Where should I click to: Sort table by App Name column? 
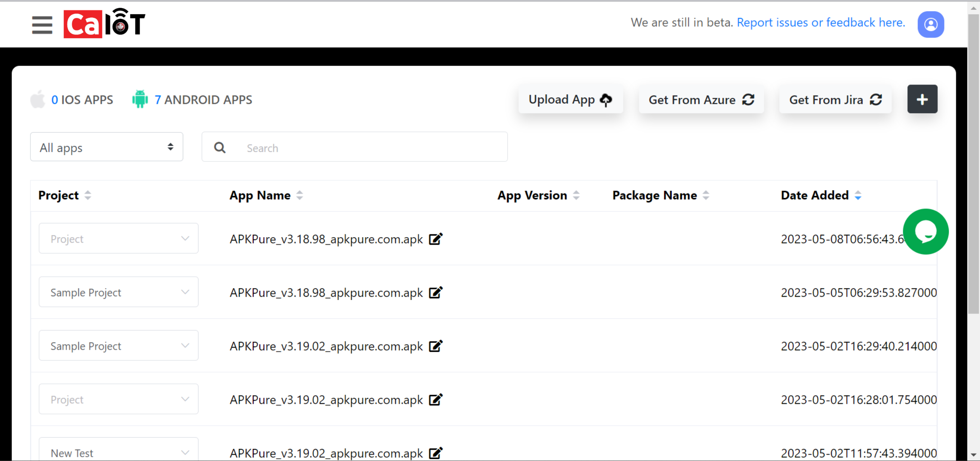pyautogui.click(x=299, y=195)
